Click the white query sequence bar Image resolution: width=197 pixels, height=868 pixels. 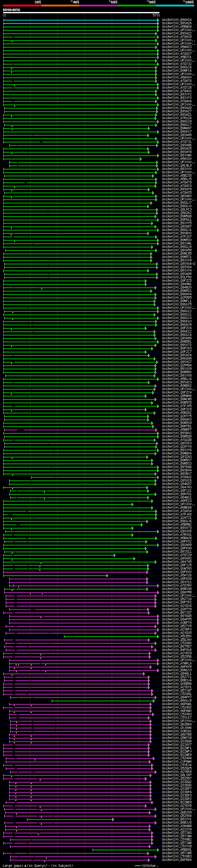point(81,13)
